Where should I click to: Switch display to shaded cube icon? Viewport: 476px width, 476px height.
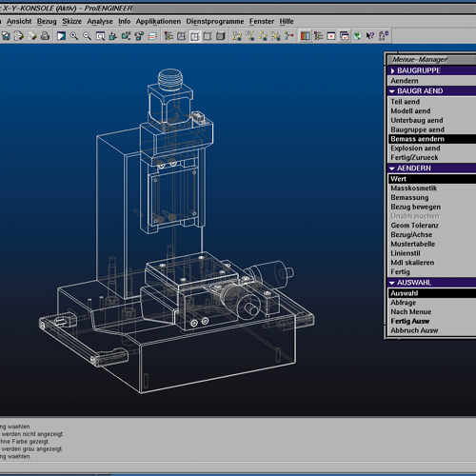(x=221, y=36)
